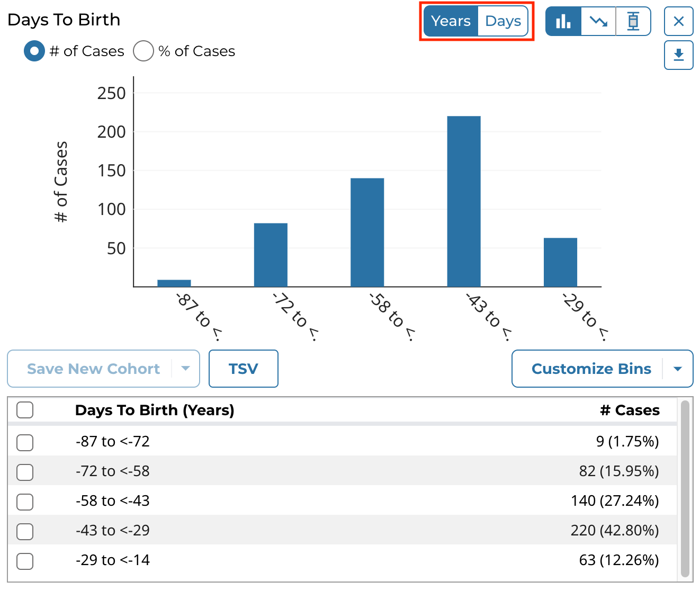
Task: Switch to box plot view
Action: (x=633, y=22)
